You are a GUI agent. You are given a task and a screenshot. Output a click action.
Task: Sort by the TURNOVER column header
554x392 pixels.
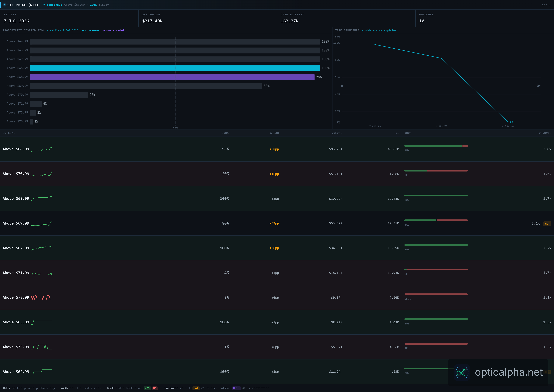[x=544, y=133]
